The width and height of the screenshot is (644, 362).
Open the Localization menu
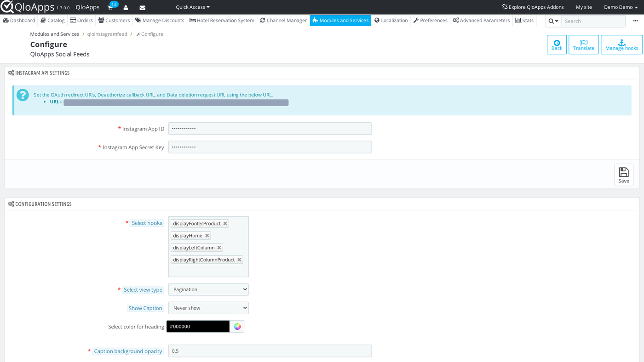(x=391, y=21)
